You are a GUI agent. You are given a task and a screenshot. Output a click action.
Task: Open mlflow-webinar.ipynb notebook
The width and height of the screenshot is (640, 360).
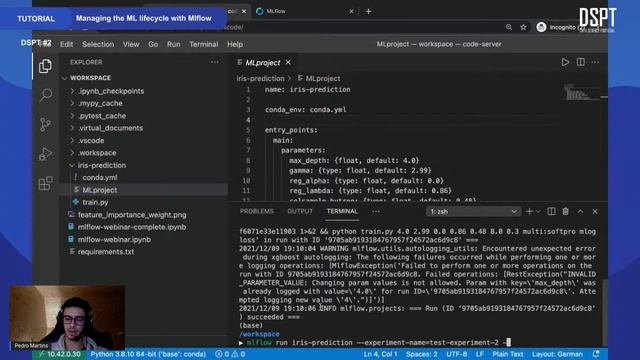pyautogui.click(x=114, y=240)
